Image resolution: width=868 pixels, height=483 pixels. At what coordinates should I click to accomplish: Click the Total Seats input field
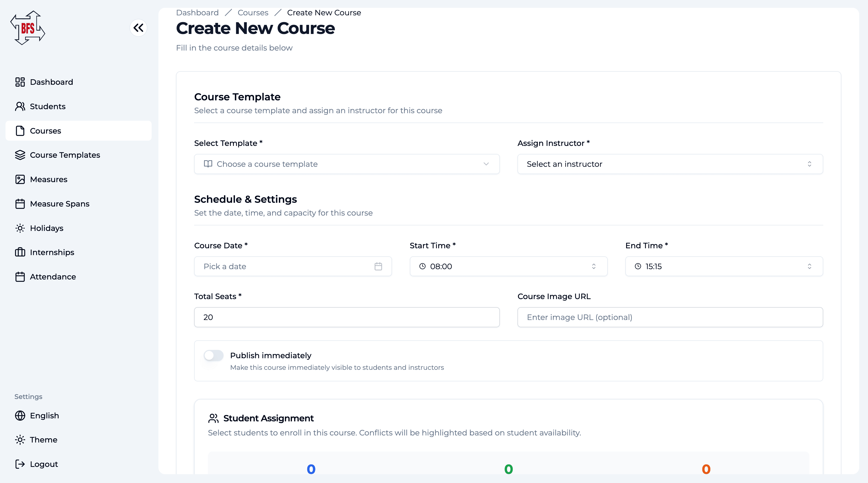(347, 317)
